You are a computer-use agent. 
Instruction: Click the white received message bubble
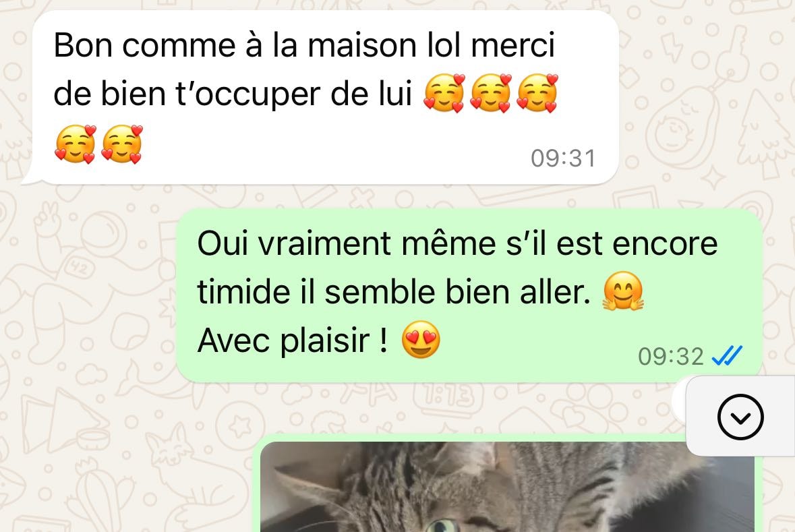(324, 97)
